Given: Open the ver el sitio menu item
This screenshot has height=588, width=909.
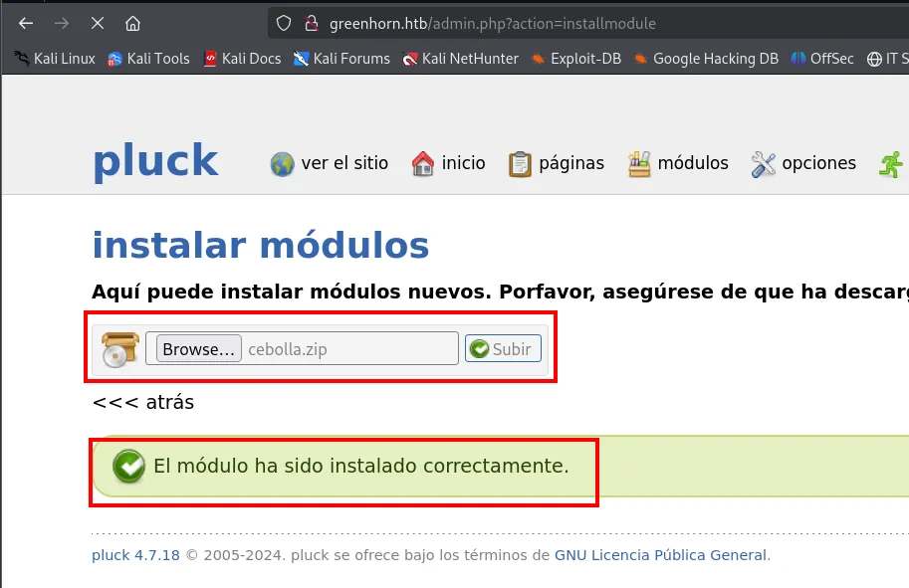Looking at the screenshot, I should pyautogui.click(x=344, y=163).
